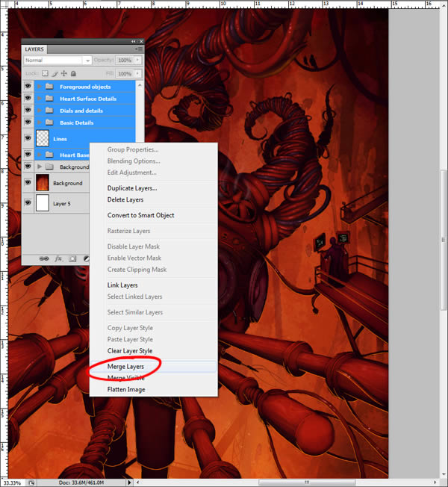The width and height of the screenshot is (448, 487).
Task: Click the Fill 100% value field
Action: coord(125,74)
